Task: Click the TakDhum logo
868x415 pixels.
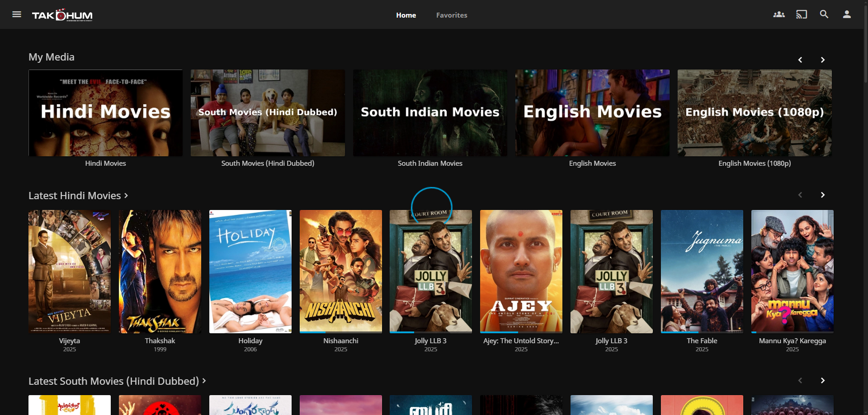Action: [x=62, y=15]
